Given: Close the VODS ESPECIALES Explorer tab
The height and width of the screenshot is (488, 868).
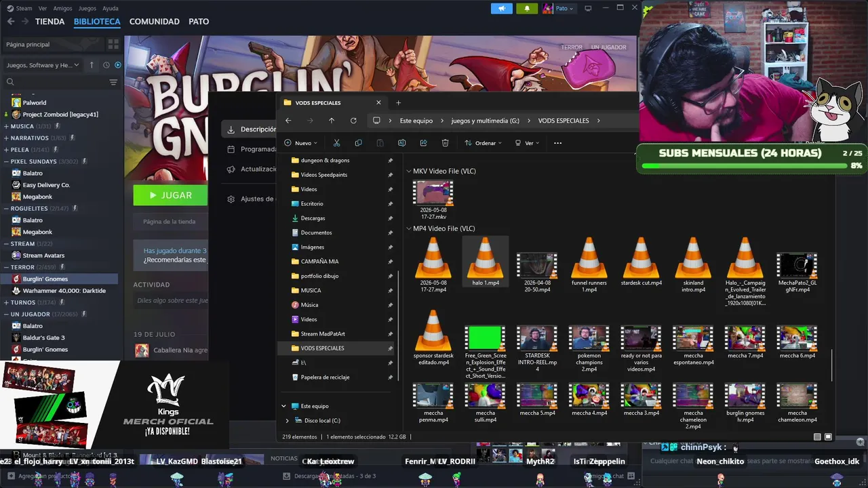Looking at the screenshot, I should tap(379, 103).
